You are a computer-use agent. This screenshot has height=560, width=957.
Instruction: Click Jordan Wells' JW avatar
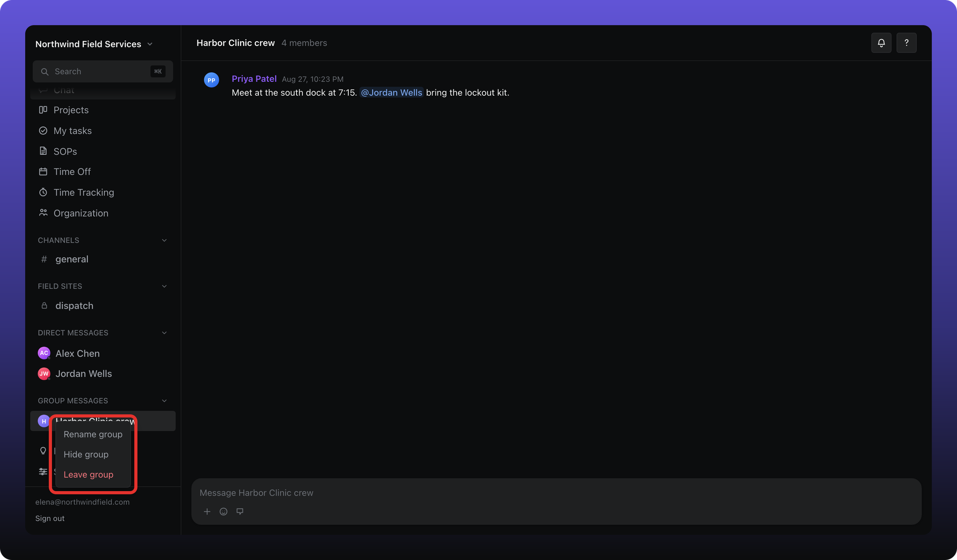pyautogui.click(x=44, y=373)
